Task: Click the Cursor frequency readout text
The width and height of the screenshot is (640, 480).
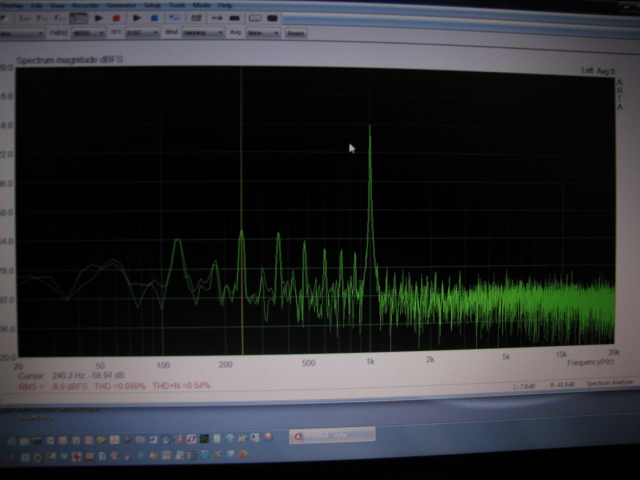Action: pos(72,376)
